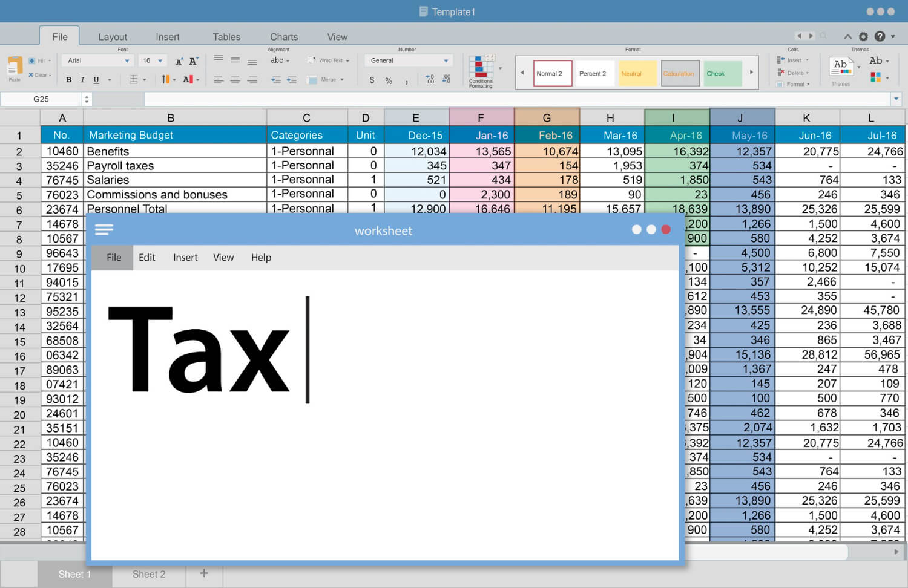Apply italic formatting
Viewport: 908px width, 588px height.
[x=82, y=79]
